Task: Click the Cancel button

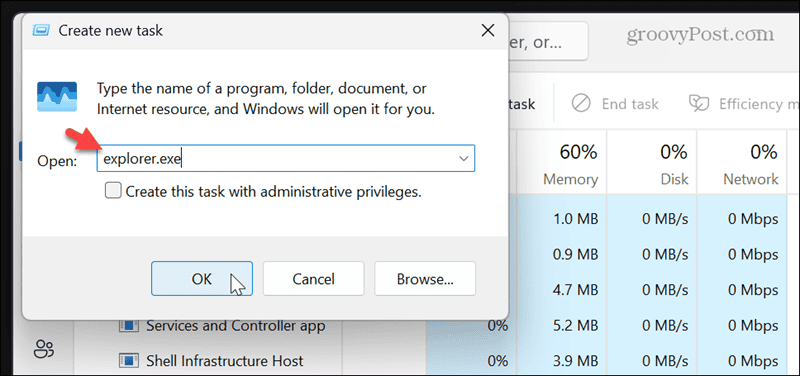Action: 313,279
